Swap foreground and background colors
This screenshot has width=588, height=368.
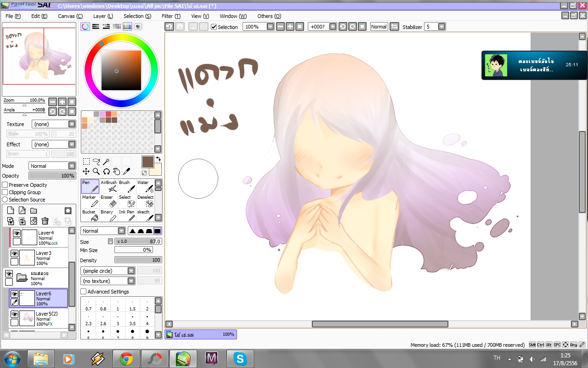coord(158,159)
